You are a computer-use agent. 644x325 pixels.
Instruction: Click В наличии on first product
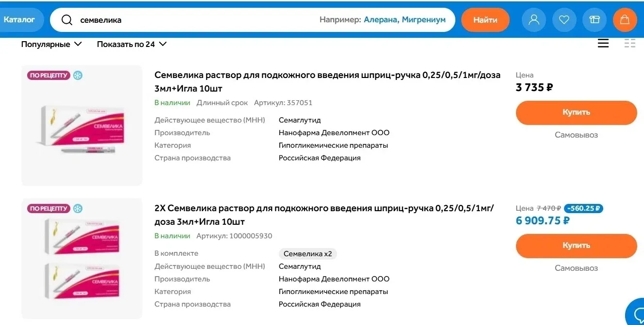coord(172,103)
